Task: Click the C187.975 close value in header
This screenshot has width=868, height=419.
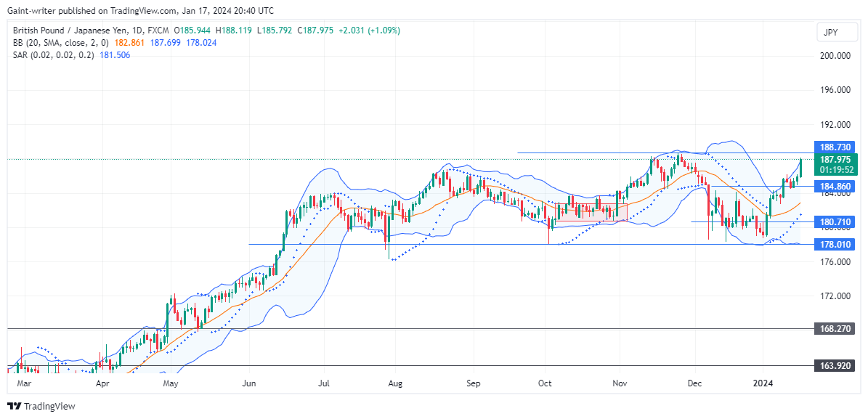Action: click(315, 30)
